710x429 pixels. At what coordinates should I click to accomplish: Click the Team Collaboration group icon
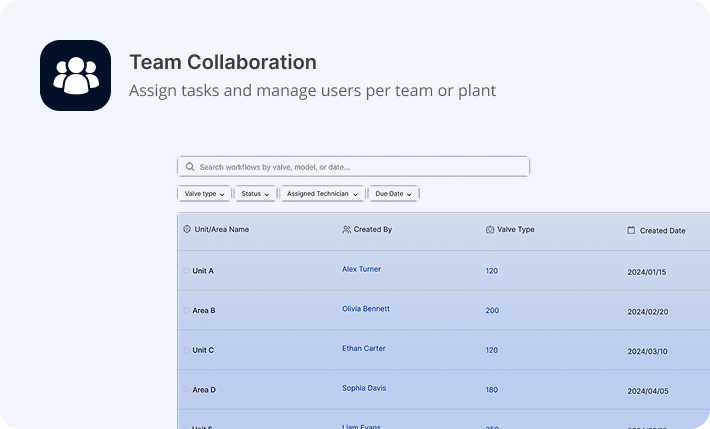75,75
